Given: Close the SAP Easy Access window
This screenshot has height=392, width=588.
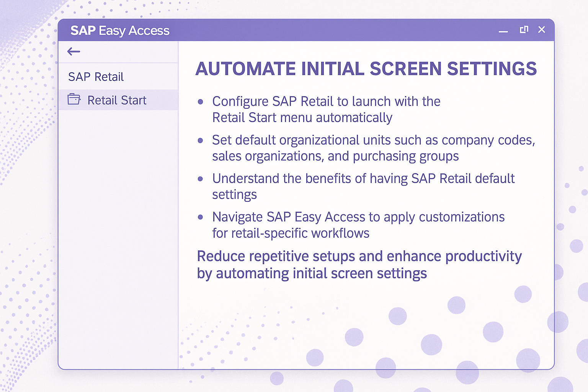Looking at the screenshot, I should [x=541, y=29].
